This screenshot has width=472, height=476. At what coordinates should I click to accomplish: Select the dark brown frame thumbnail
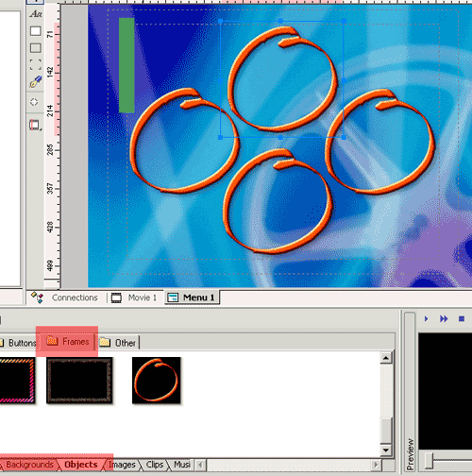[79, 381]
